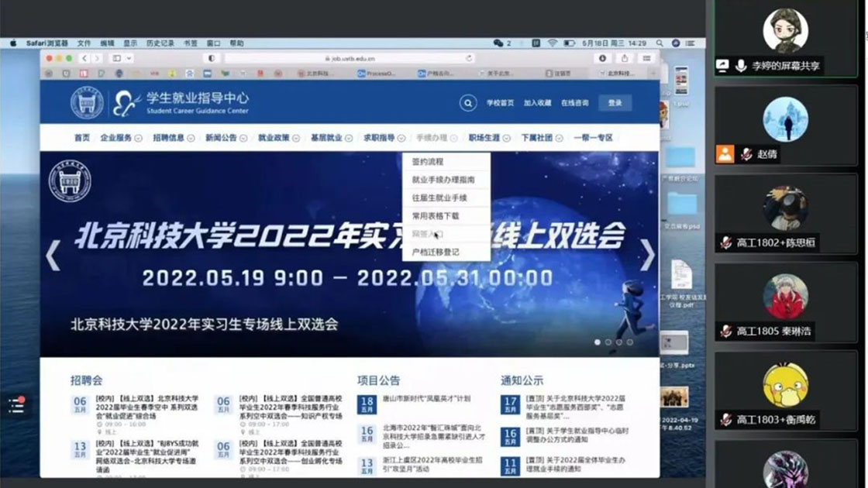Open the 书签 menu

tap(191, 43)
